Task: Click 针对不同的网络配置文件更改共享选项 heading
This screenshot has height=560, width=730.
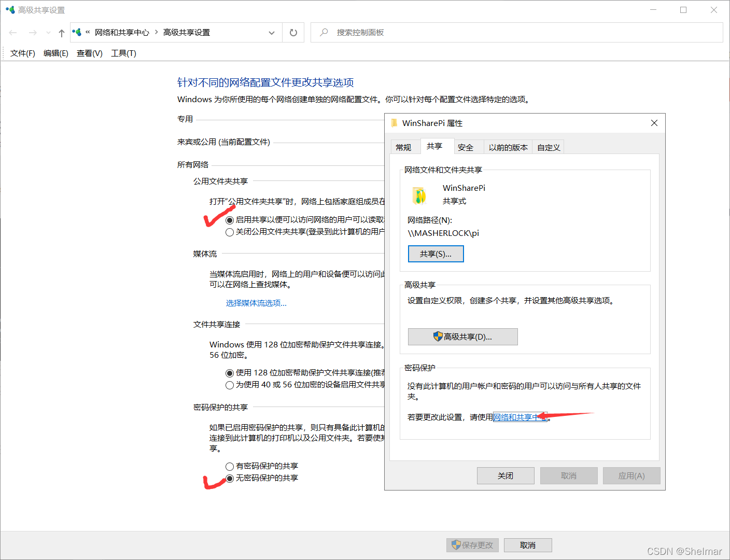Action: [265, 82]
